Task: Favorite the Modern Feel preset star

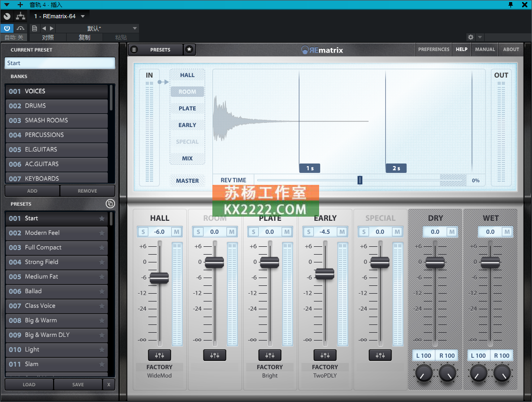Action: [x=102, y=233]
